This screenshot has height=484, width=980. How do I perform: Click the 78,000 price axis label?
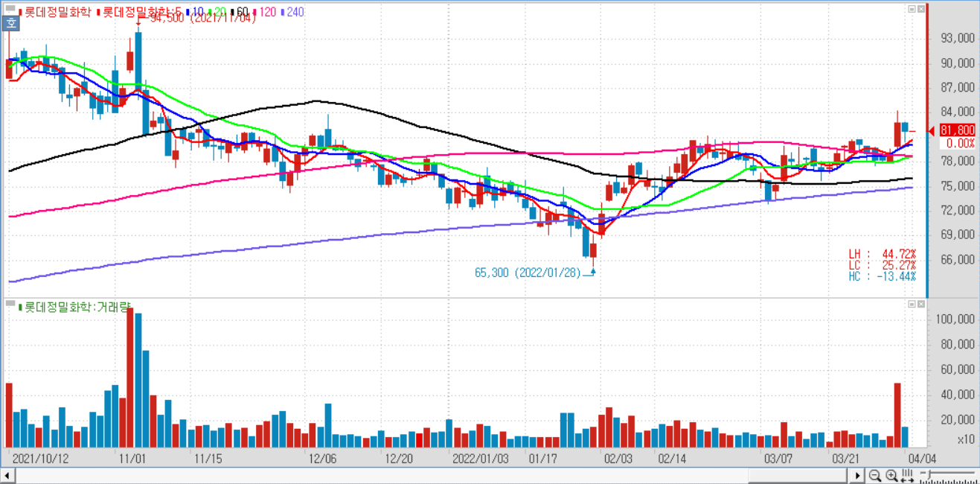pos(957,162)
